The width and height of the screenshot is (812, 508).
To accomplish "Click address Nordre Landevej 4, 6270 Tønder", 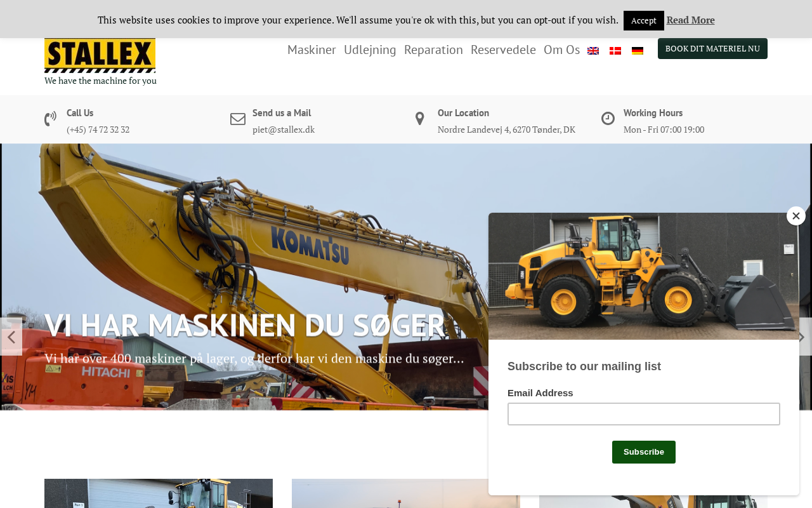I will pos(507,130).
